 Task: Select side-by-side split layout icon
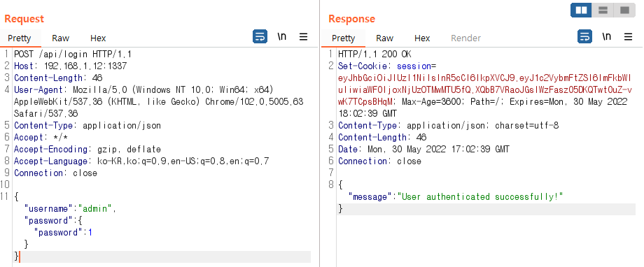pyautogui.click(x=581, y=10)
